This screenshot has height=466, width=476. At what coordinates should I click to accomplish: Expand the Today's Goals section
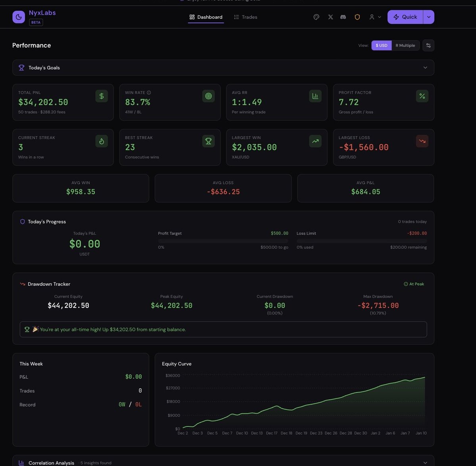coord(425,67)
